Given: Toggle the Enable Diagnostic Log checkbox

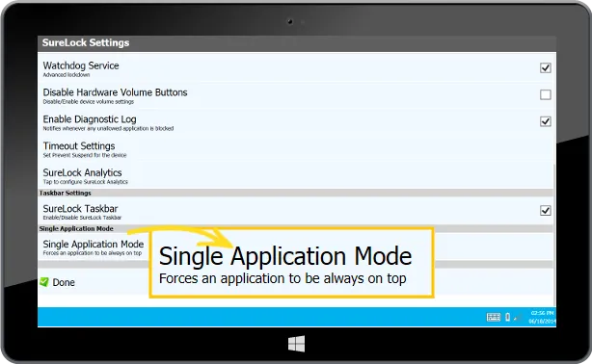Looking at the screenshot, I should click(x=545, y=121).
